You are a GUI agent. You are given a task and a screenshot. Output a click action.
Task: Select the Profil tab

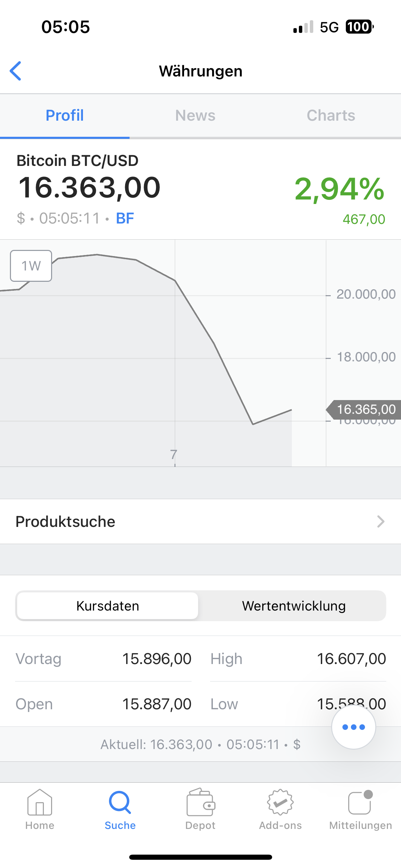coord(65,116)
